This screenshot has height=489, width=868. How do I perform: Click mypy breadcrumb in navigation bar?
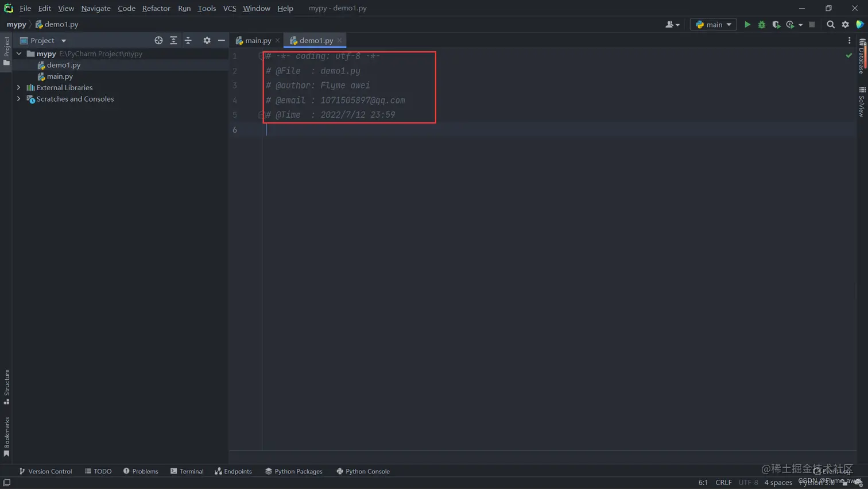(x=16, y=25)
